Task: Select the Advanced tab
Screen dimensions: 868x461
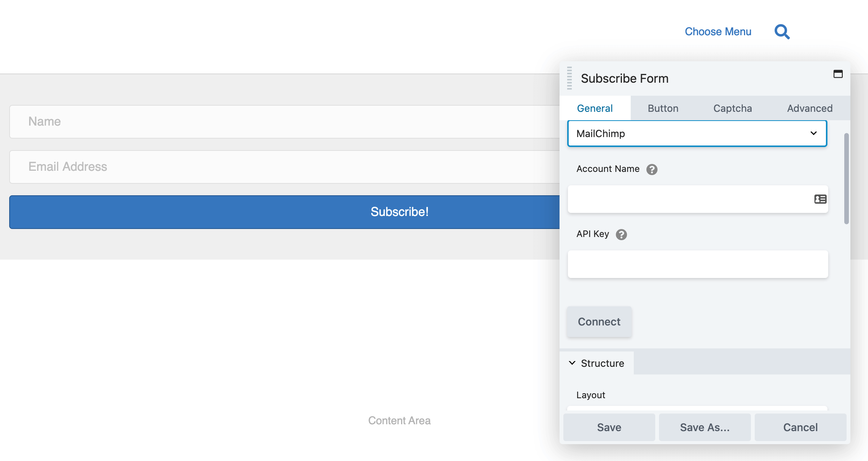Action: (x=809, y=108)
